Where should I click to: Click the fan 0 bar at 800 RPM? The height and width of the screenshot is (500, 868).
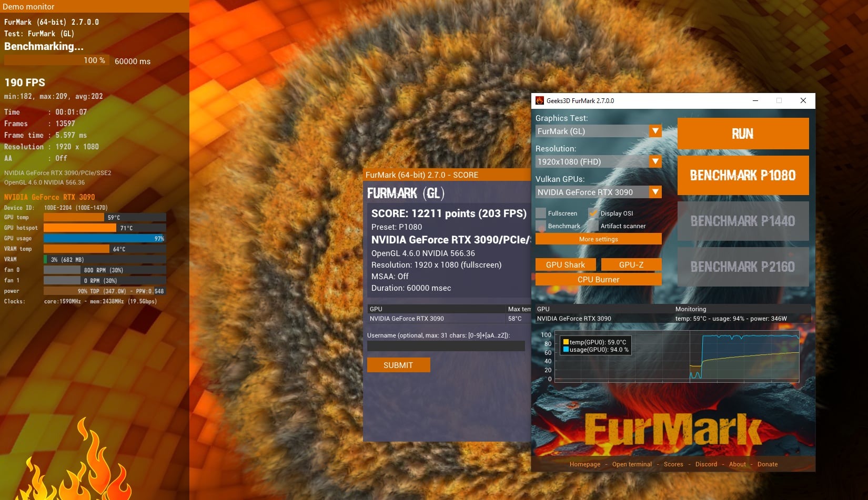[105, 270]
